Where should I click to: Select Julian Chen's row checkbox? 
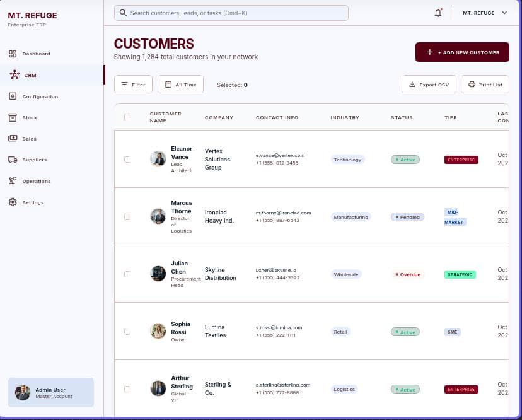click(127, 274)
